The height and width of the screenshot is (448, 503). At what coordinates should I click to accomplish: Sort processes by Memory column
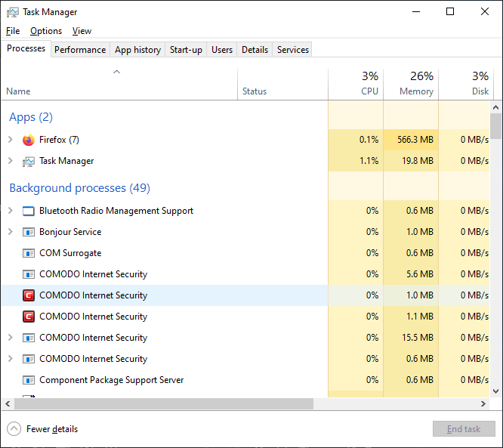[411, 84]
